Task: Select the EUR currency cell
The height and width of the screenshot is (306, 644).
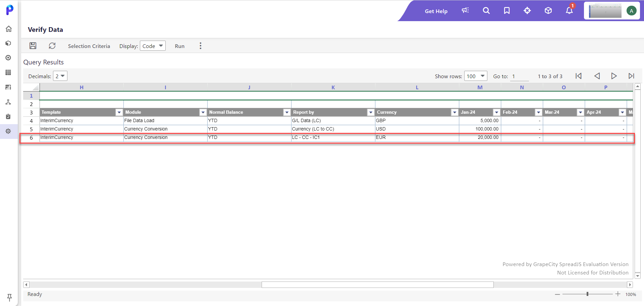Action: pos(417,138)
